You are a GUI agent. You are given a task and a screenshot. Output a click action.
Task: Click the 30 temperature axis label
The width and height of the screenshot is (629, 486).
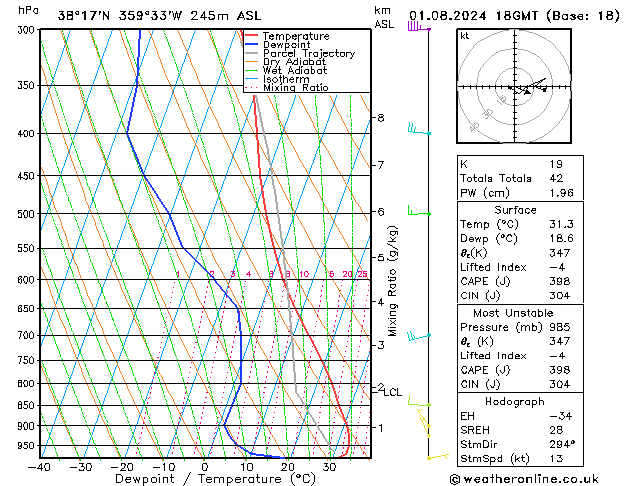[329, 467]
